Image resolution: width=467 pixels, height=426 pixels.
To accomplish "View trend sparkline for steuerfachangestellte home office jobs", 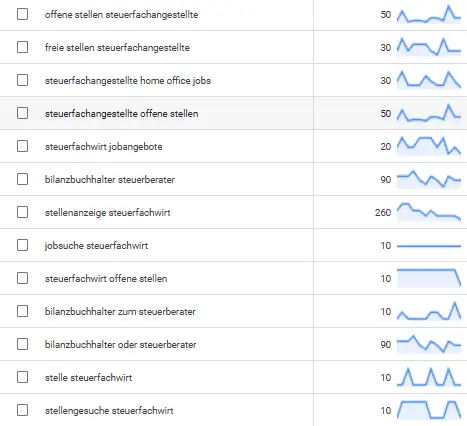I will click(x=429, y=80).
